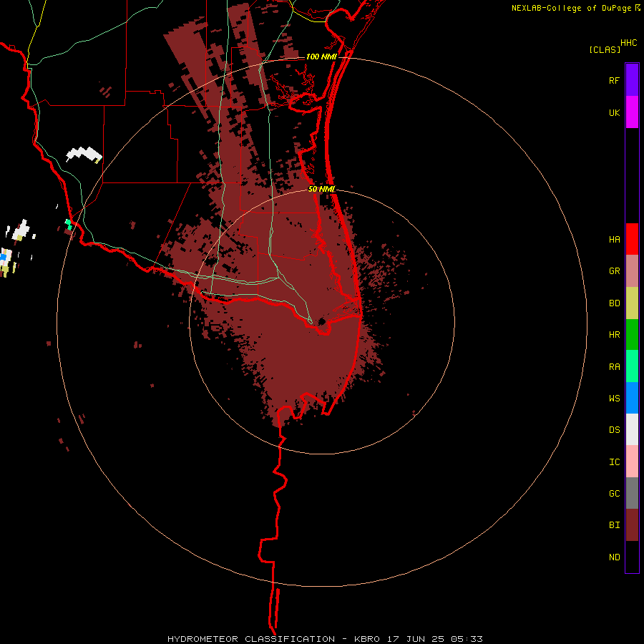This screenshot has width=644, height=644.
Task: Click the BI dark-red legend swatch
Action: pos(632,525)
